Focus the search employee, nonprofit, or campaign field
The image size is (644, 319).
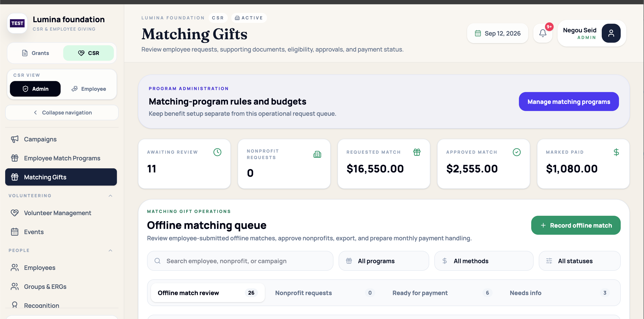click(x=240, y=261)
